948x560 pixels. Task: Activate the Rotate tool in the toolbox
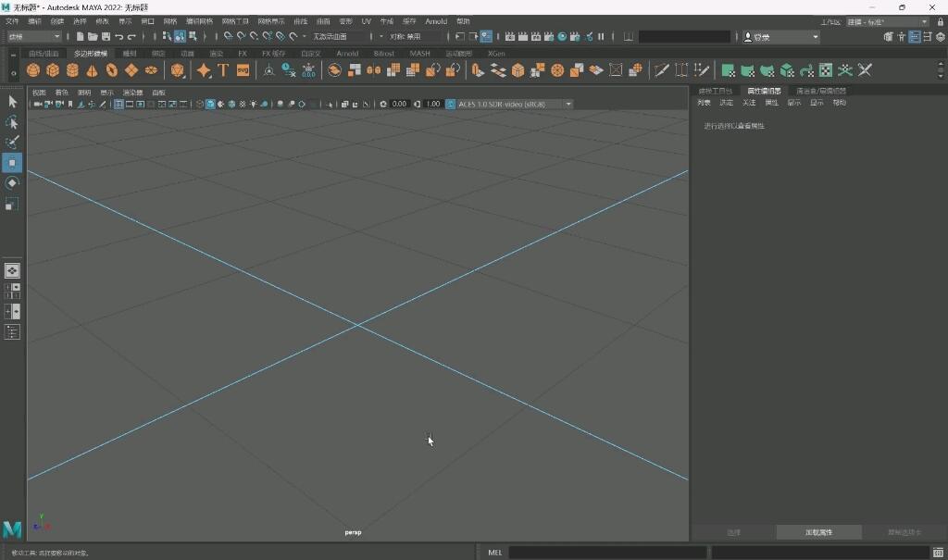tap(12, 183)
